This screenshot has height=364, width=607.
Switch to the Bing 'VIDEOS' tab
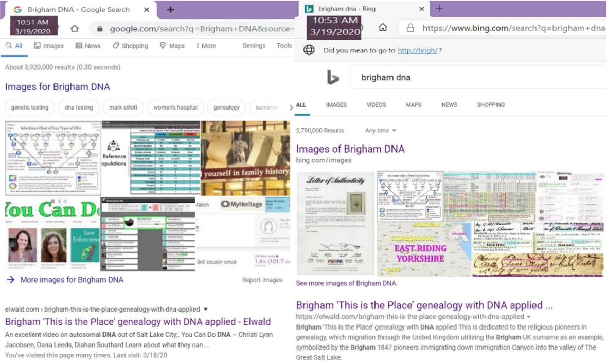point(376,105)
